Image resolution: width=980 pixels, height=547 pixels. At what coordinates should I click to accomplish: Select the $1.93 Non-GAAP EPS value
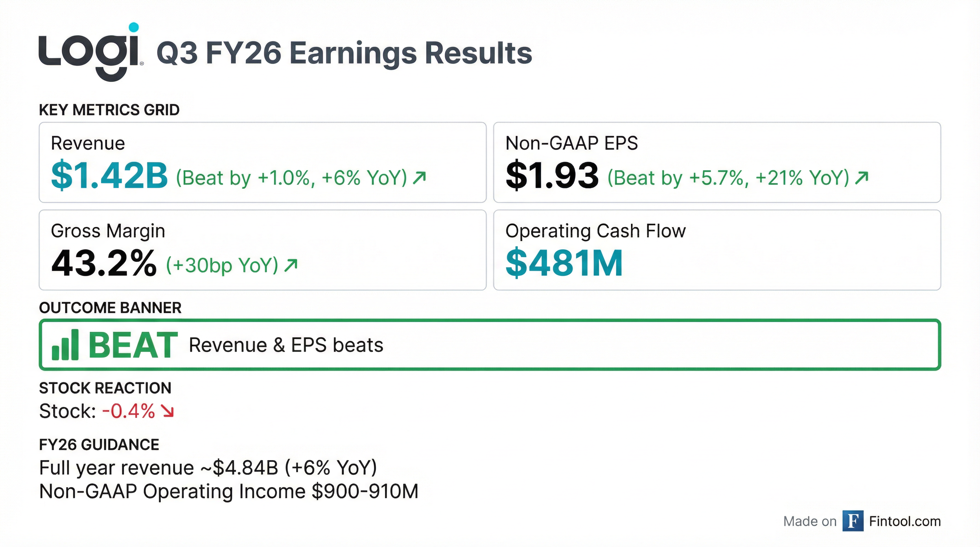pyautogui.click(x=552, y=175)
